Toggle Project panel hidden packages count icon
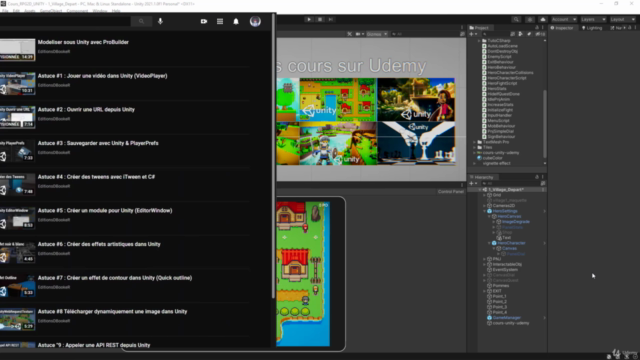This screenshot has height=360, width=640. (x=540, y=34)
